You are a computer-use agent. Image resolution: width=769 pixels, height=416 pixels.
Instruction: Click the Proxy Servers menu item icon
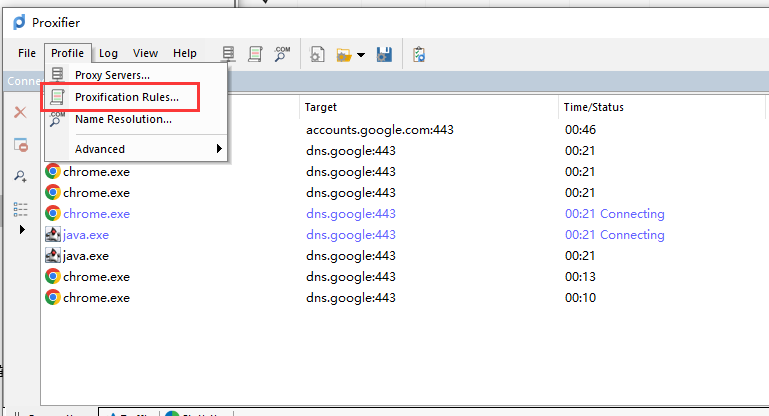pos(57,75)
